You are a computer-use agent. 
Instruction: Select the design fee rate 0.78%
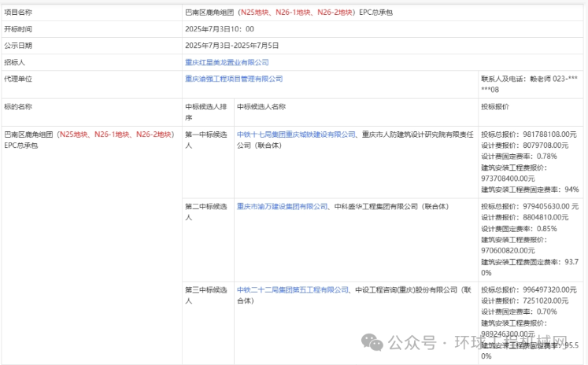pos(547,157)
